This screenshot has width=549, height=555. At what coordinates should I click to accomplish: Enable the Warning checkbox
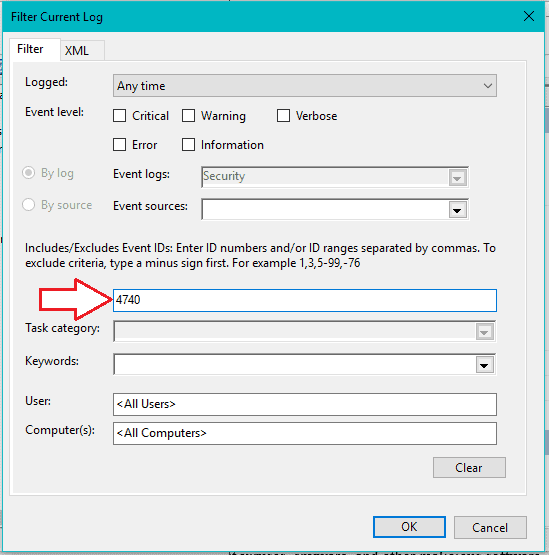point(188,116)
